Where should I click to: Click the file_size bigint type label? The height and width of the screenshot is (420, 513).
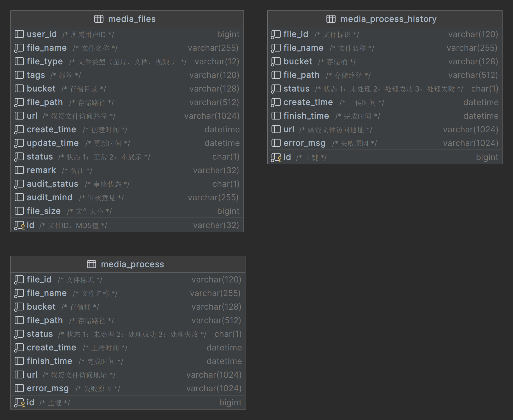(228, 211)
